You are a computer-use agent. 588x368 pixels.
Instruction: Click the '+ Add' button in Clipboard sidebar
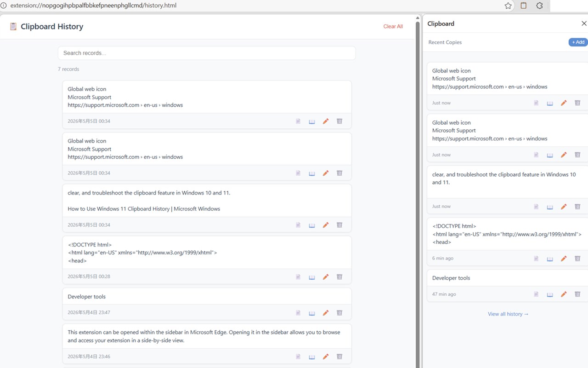578,42
